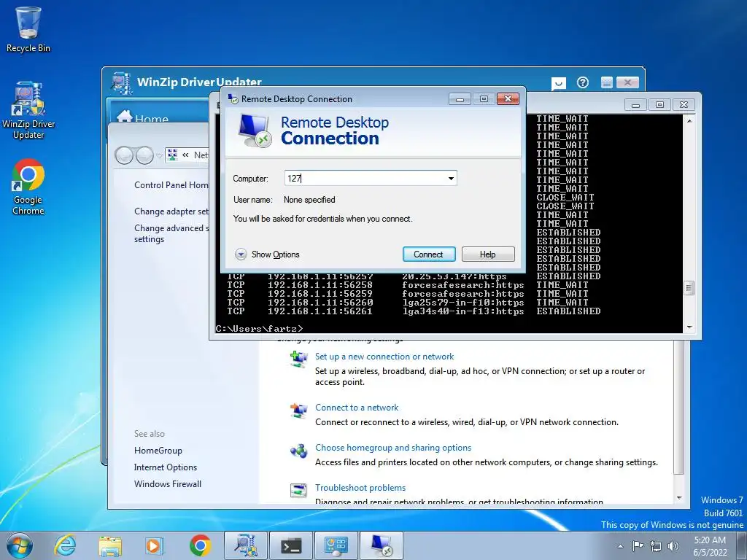Click the Connect button
Viewport: 747px width, 560px height.
coord(428,254)
